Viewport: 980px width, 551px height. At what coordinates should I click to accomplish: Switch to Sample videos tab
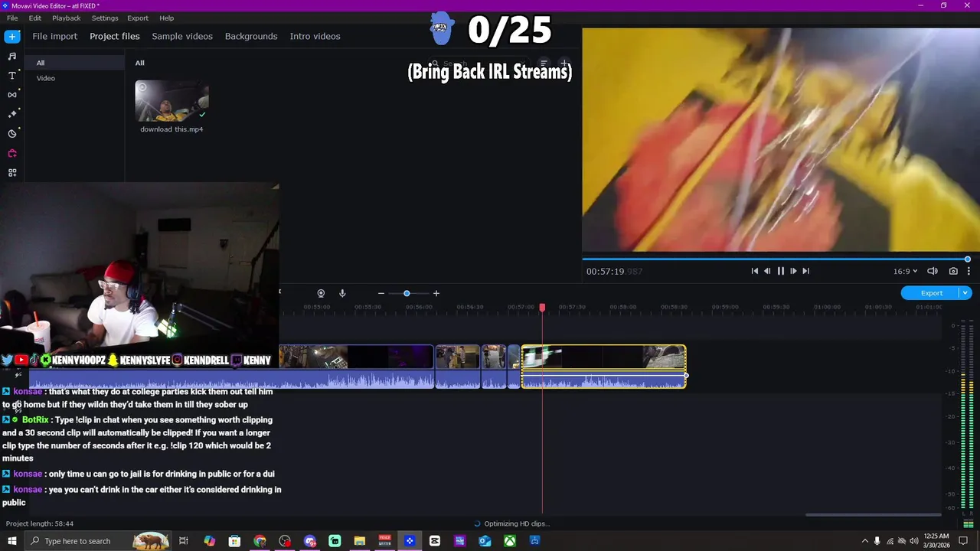pyautogui.click(x=182, y=36)
